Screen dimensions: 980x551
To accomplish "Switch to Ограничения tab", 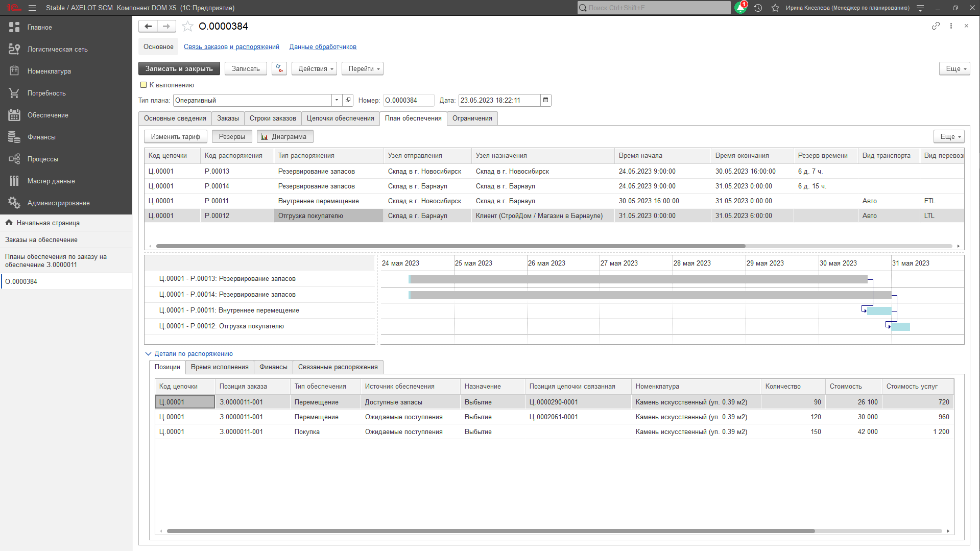I will (472, 118).
